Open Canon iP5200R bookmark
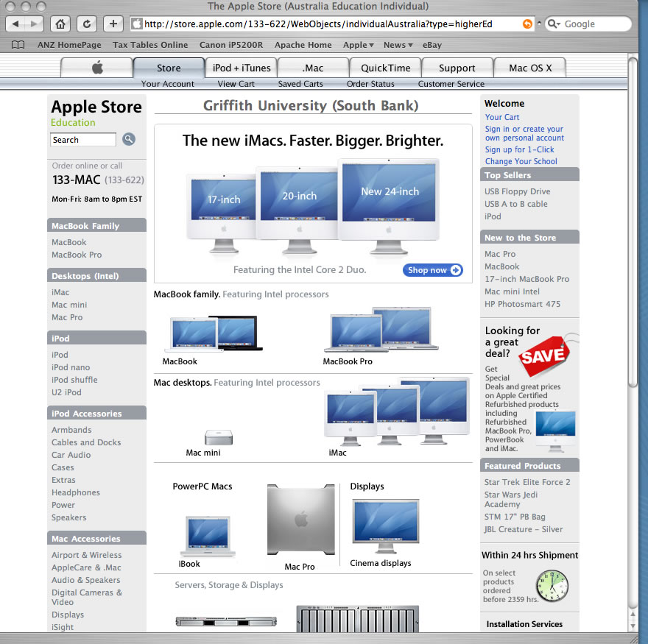This screenshot has width=648, height=644. click(x=231, y=45)
